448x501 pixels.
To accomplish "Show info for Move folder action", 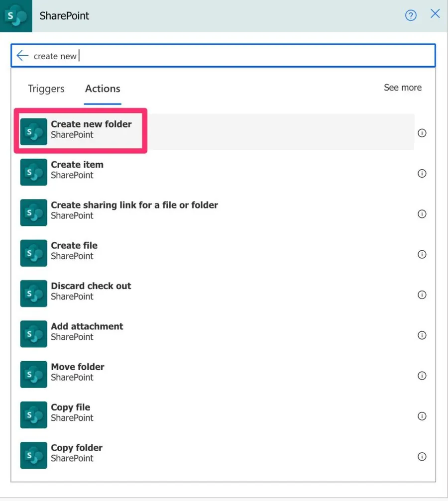I will pos(422,376).
